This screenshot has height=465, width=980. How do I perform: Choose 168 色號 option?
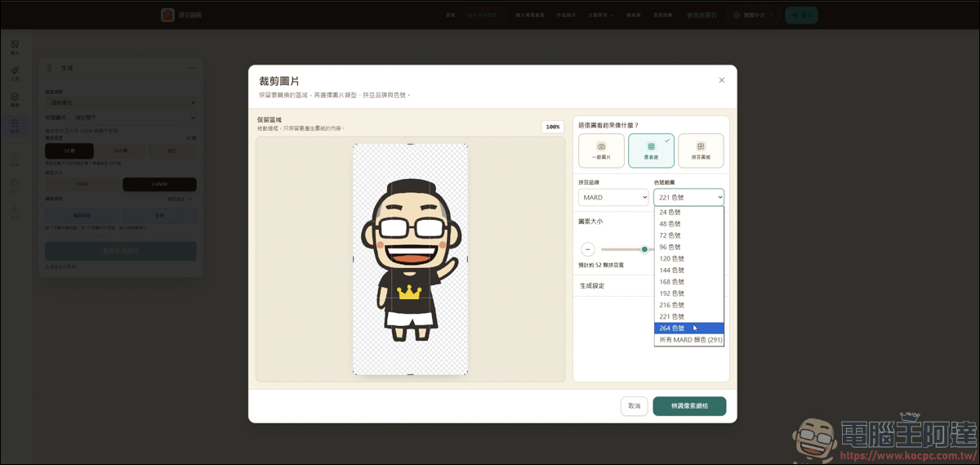tap(688, 281)
